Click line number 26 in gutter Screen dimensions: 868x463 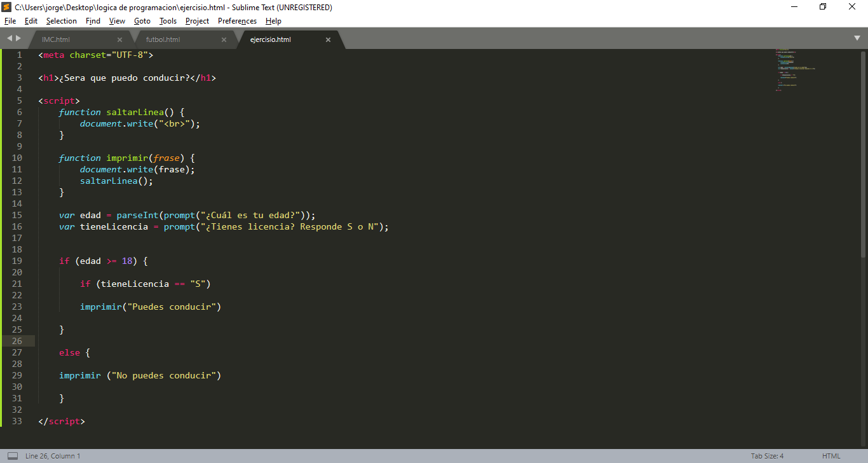pyautogui.click(x=17, y=341)
